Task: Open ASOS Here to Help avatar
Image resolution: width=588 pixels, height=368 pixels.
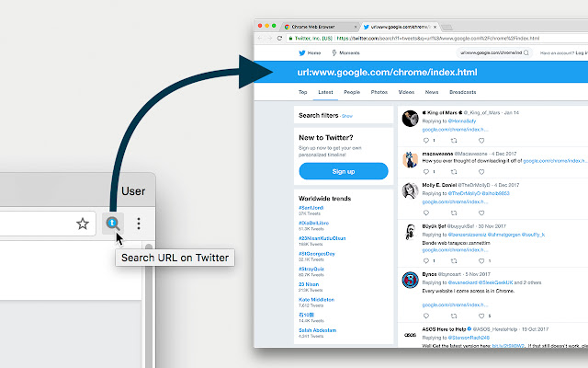Action: pyautogui.click(x=411, y=335)
